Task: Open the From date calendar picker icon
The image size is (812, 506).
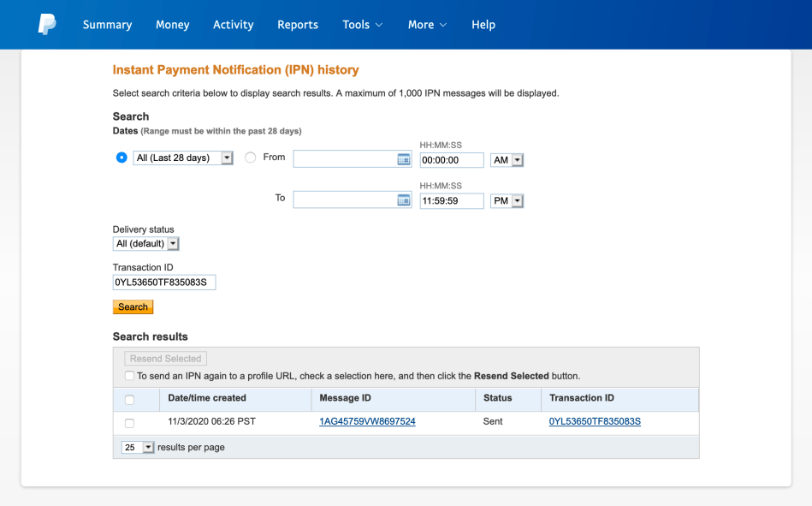Action: click(x=404, y=159)
